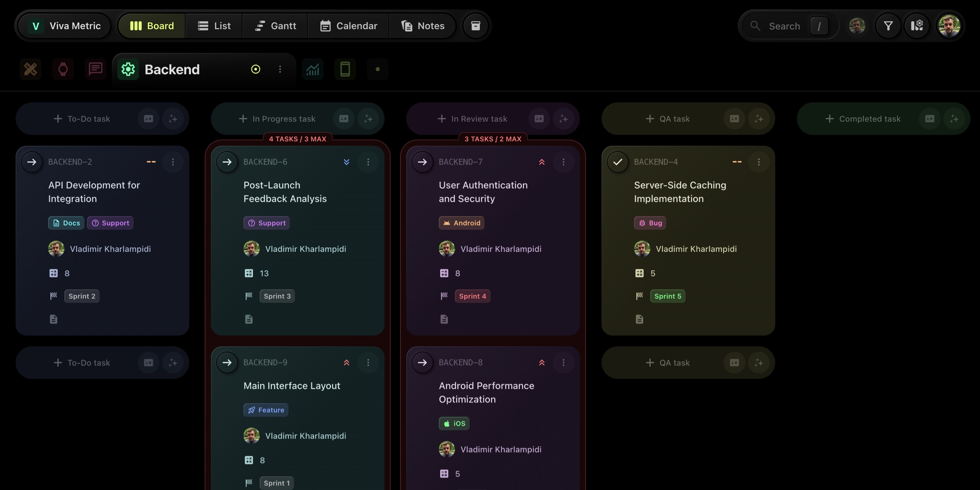
Task: Click the Search field in the top bar
Action: coord(785,25)
